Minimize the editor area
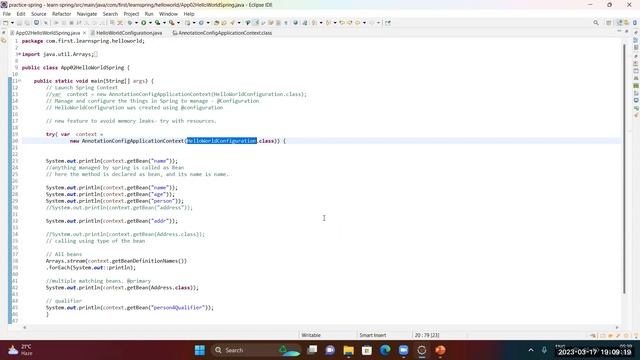The width and height of the screenshot is (640, 360). point(619,31)
